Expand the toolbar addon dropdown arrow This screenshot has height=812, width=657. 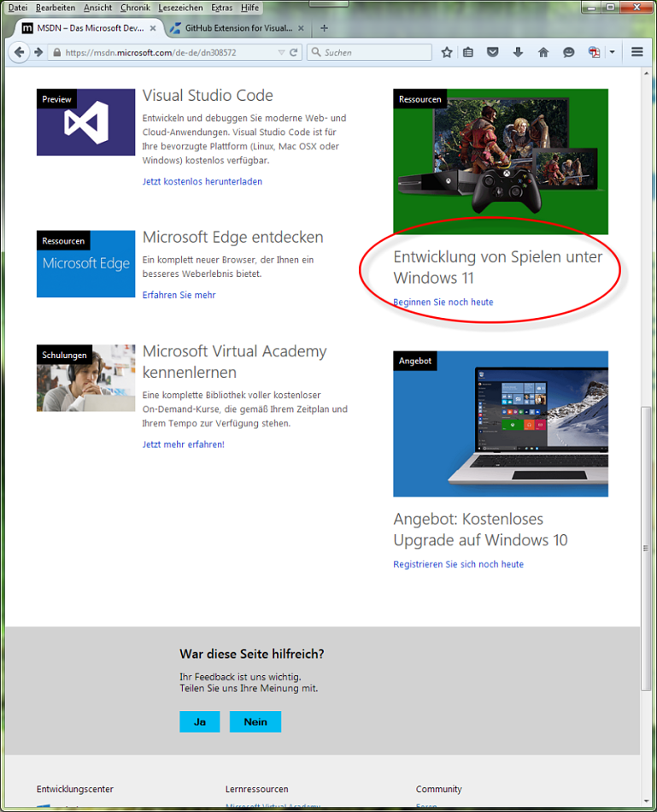(x=612, y=52)
